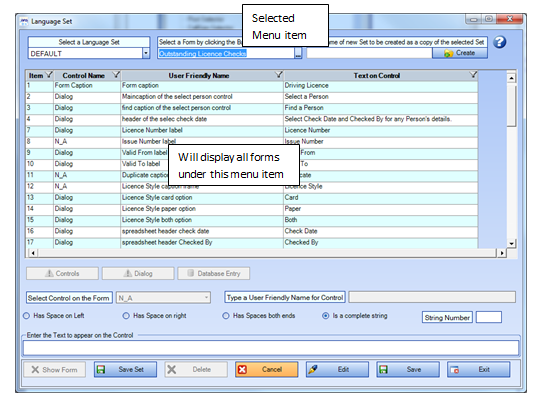Select the Has Spaces both ends radio
Image resolution: width=540 pixels, height=399 pixels.
pos(226,316)
